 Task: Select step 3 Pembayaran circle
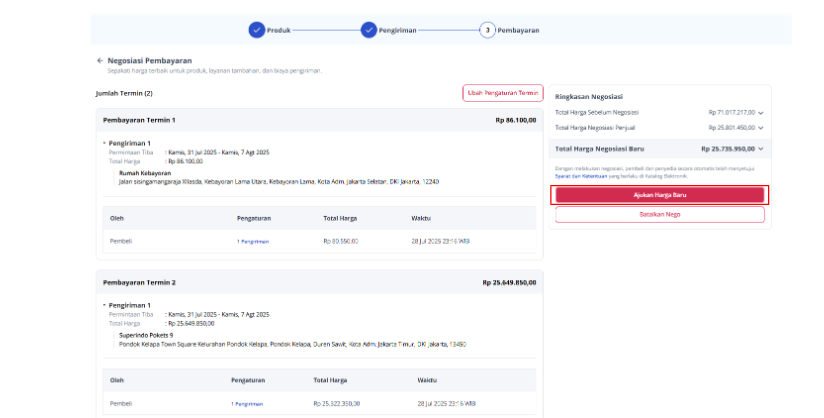pyautogui.click(x=487, y=30)
